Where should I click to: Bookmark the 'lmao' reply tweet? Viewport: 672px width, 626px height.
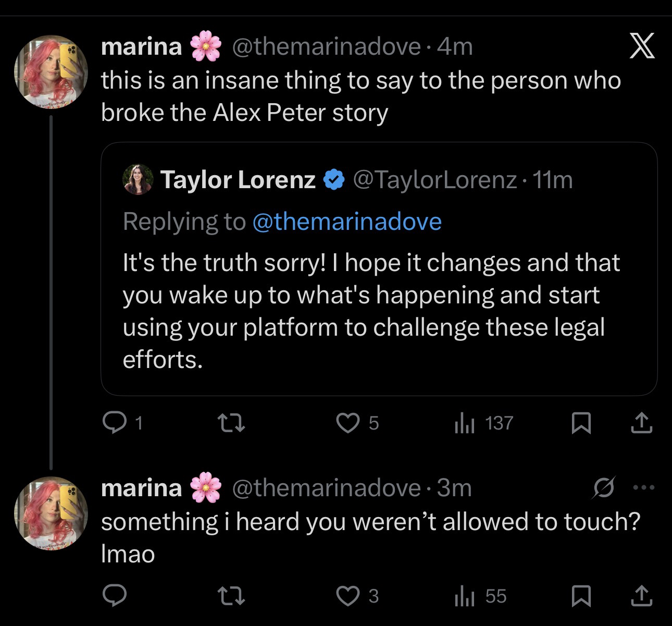tap(581, 596)
